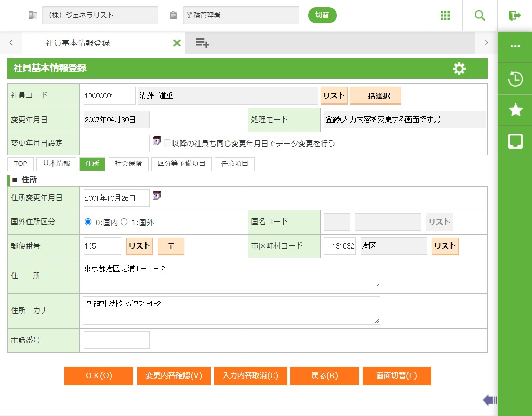Switch to the 基本情報 tab

(56, 164)
